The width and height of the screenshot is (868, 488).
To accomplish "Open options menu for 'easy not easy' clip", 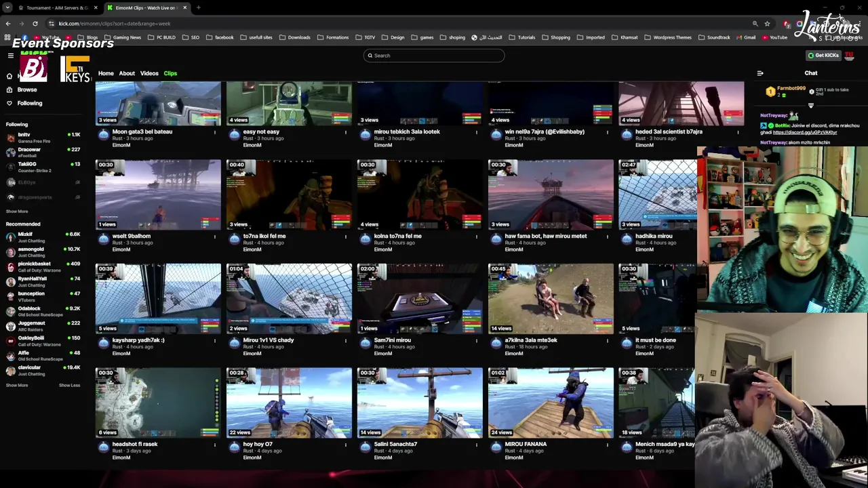I will coord(346,132).
